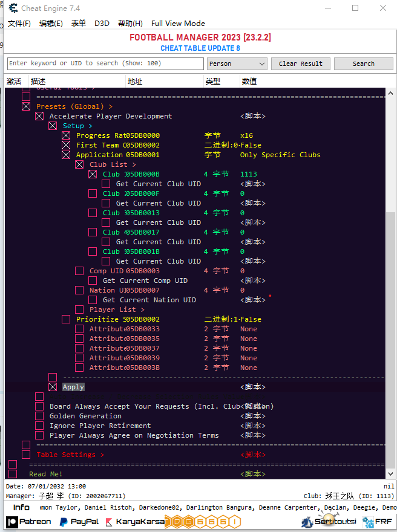Click the Date 07/01/2032 status text
Screen dimensions: 397x532
[x=46, y=487]
